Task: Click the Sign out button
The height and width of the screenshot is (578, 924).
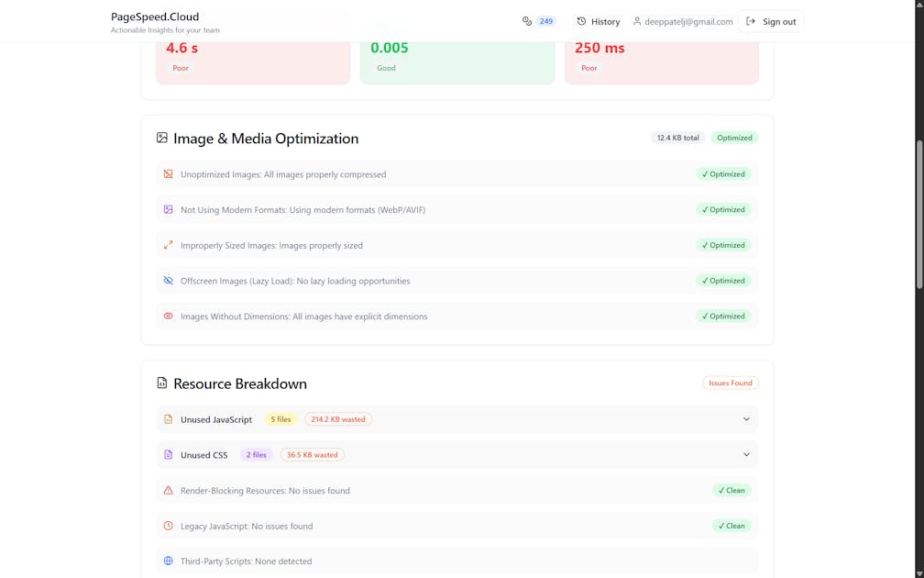Action: (771, 20)
